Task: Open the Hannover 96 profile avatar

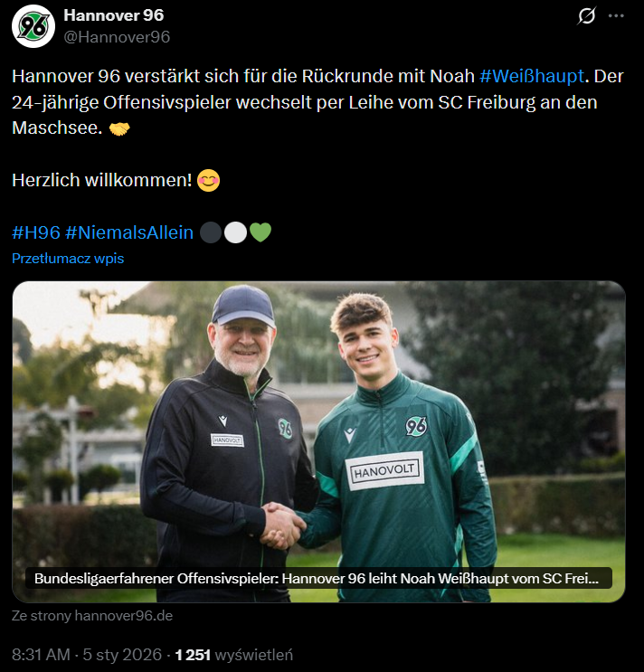Action: (x=33, y=26)
